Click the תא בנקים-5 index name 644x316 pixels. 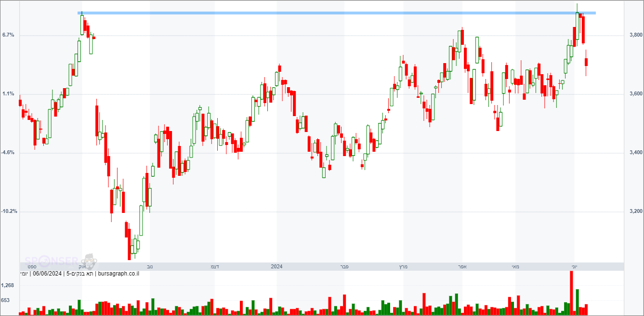(80, 274)
